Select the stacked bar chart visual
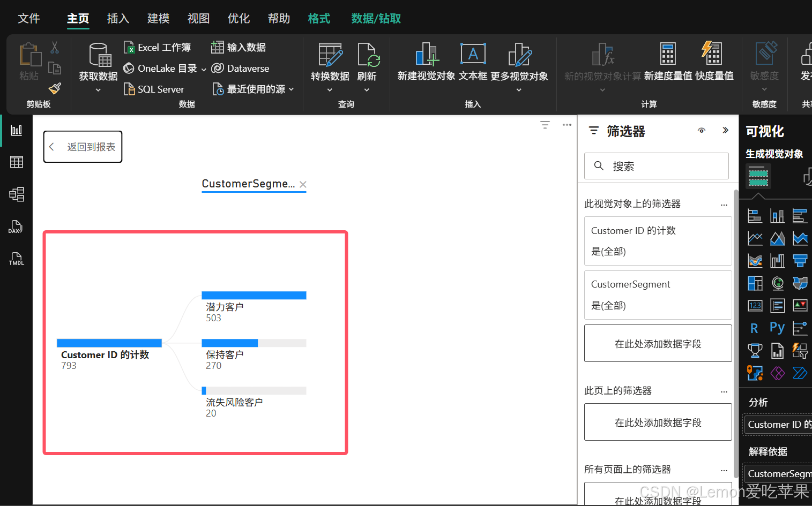This screenshot has width=812, height=506. coord(755,216)
